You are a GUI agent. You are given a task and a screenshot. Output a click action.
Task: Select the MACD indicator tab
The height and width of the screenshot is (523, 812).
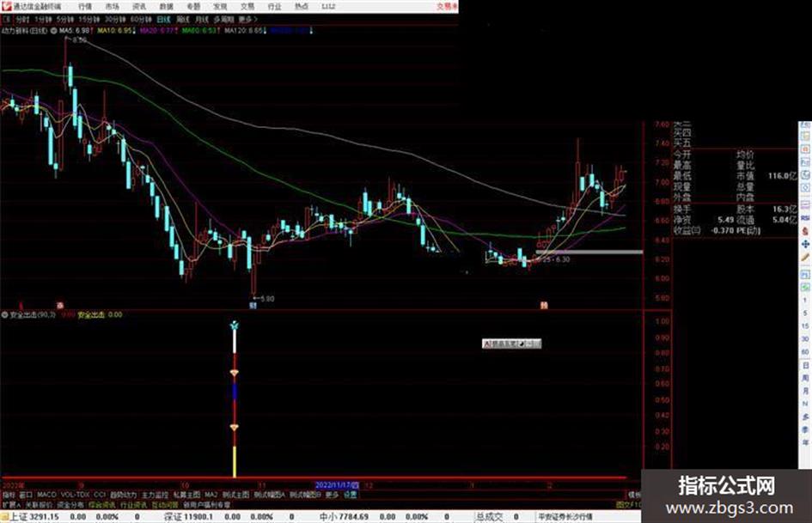(x=46, y=495)
